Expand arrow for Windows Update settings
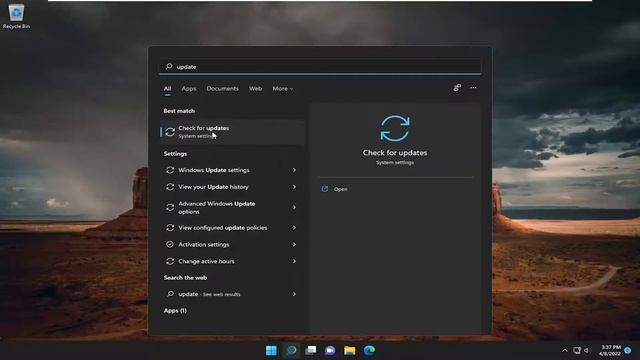The height and width of the screenshot is (360, 640). (x=294, y=170)
